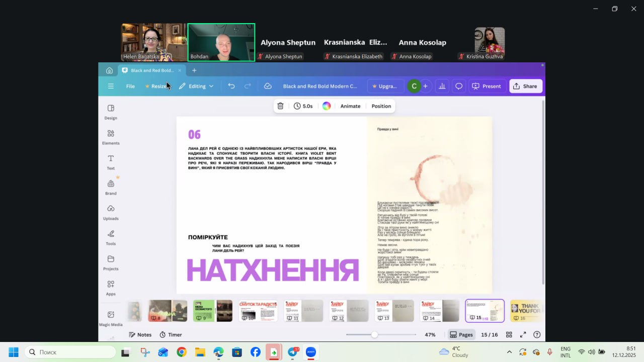
Task: Expand the Editing mode dropdown
Action: tap(197, 86)
